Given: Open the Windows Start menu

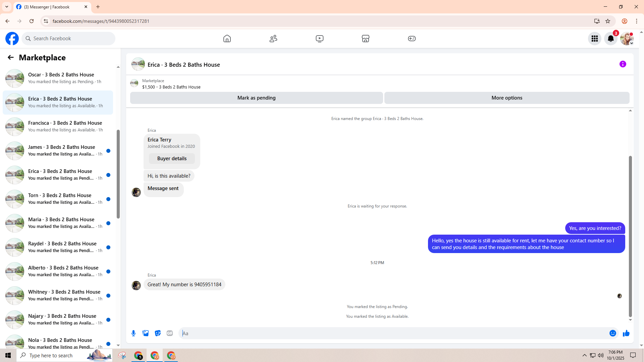Looking at the screenshot, I should (x=8, y=355).
